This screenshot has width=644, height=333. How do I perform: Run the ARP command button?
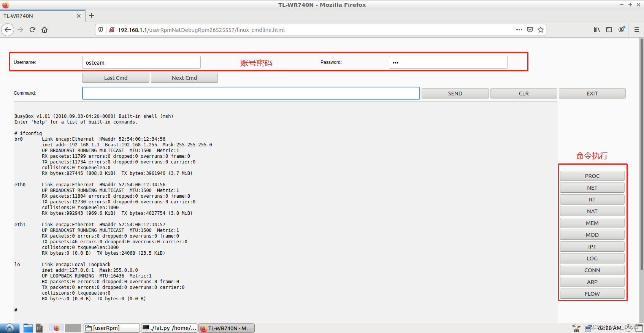[592, 282]
